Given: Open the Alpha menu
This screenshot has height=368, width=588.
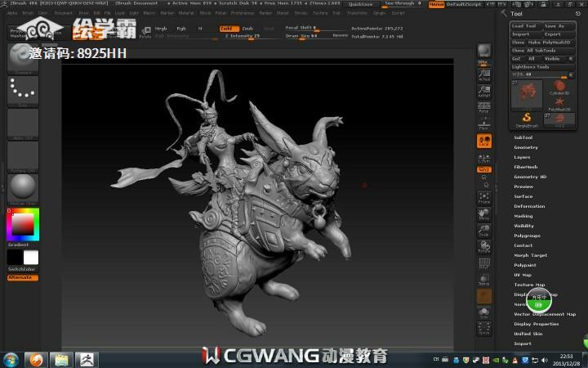Looking at the screenshot, I should point(12,13).
